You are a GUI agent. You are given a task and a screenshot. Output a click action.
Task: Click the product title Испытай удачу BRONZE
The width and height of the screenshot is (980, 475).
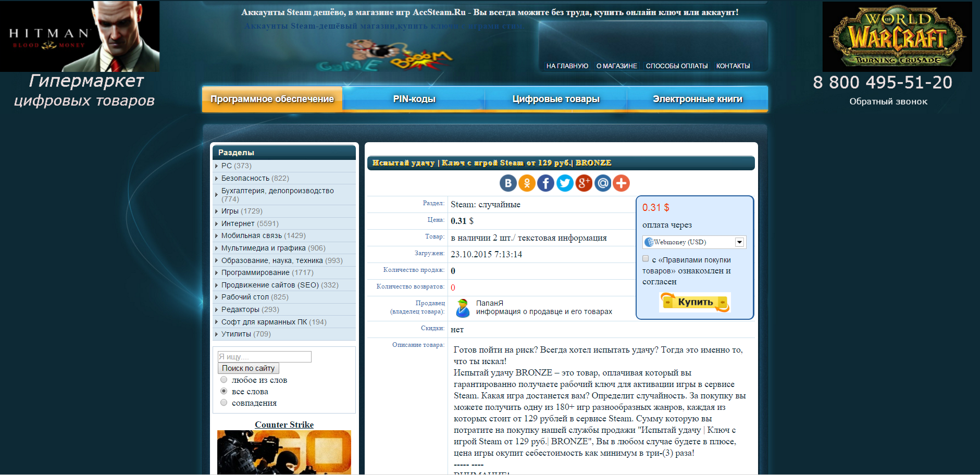[492, 163]
